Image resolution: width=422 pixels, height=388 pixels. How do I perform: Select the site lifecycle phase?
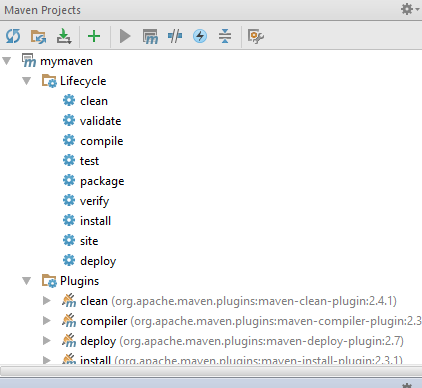click(89, 241)
